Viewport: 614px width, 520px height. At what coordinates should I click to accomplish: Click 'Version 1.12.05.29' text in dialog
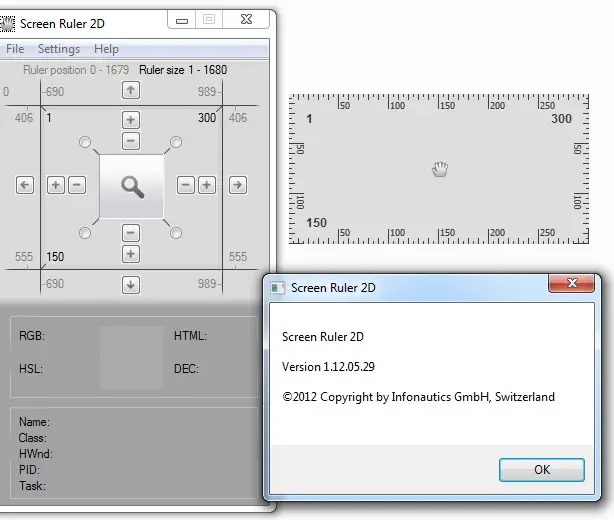328,367
